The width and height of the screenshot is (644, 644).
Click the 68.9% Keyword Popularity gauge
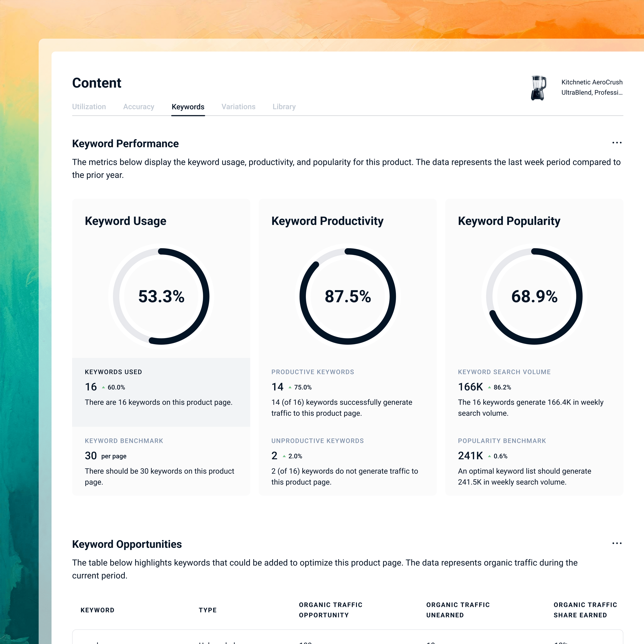[534, 296]
